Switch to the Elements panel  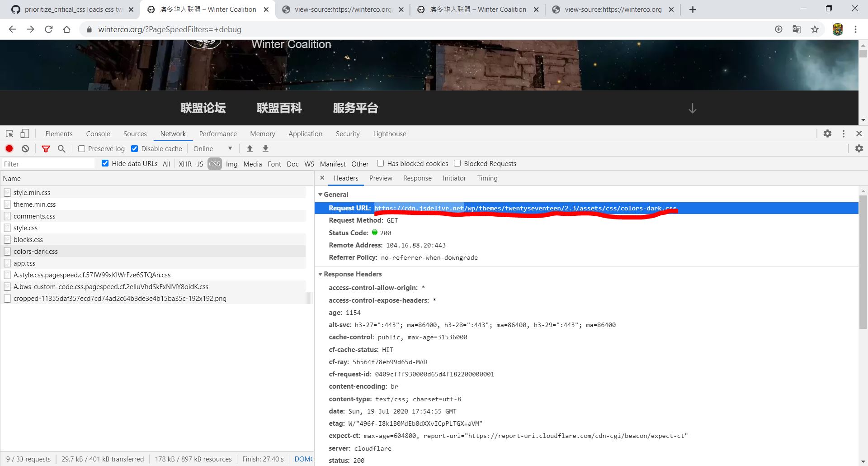point(59,134)
